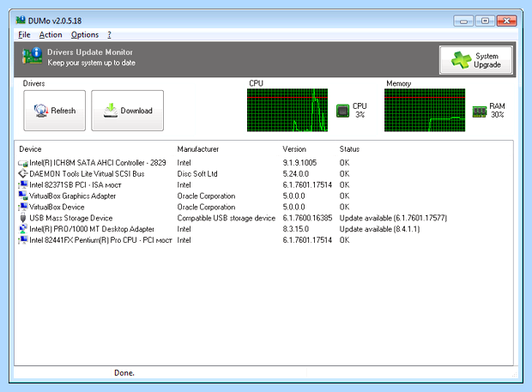Click the Intel PRO/1000 MT Desktop Adapter icon
532x392 pixels.
22,229
